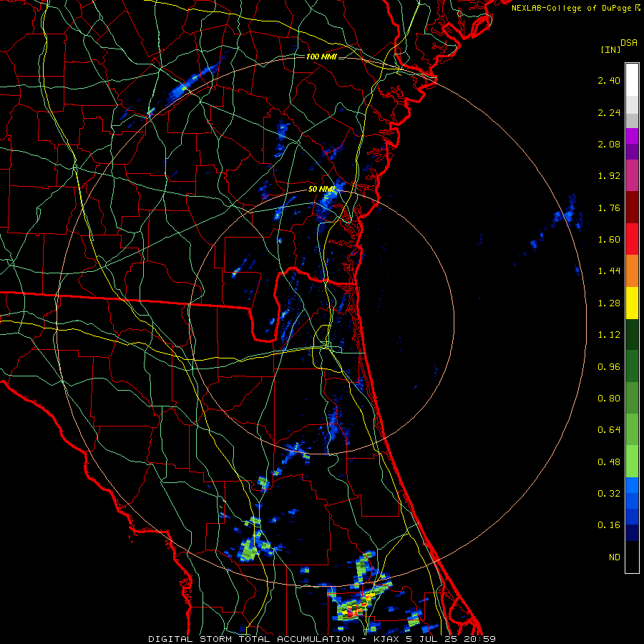Image resolution: width=644 pixels, height=644 pixels.
Task: Click the DSA product label
Action: 629,43
